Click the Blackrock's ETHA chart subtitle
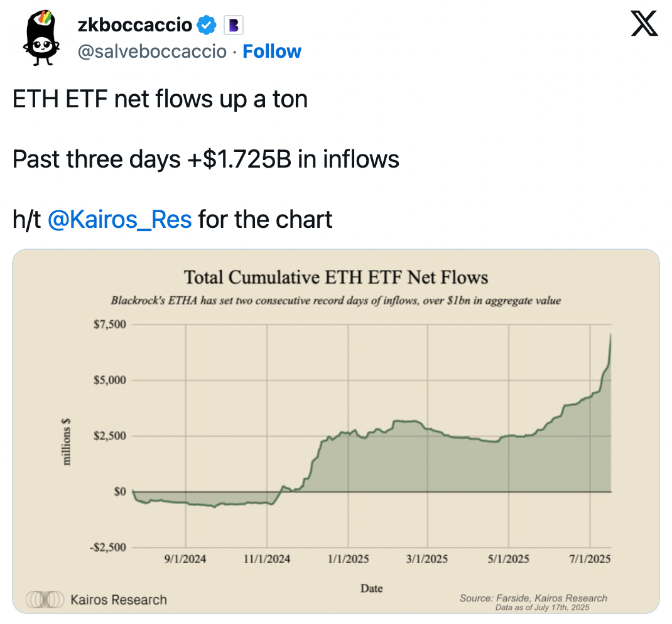672x624 pixels. point(335,301)
